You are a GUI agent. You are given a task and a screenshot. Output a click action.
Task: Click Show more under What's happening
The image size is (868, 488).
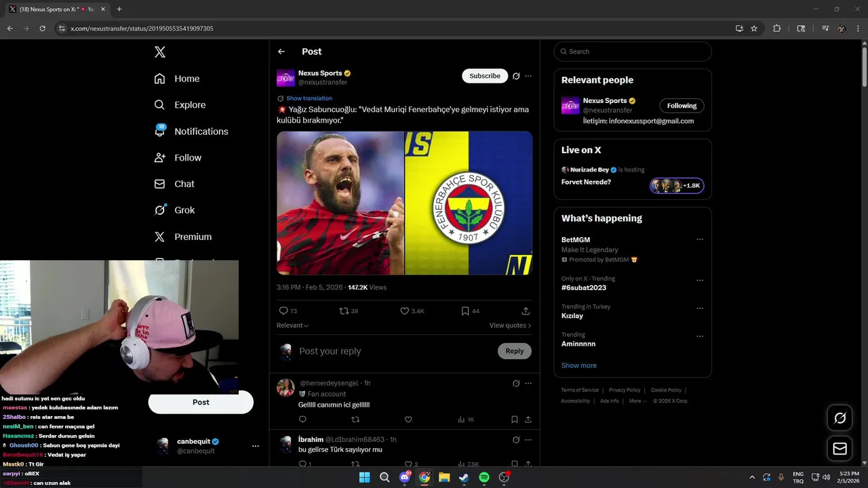pos(579,365)
